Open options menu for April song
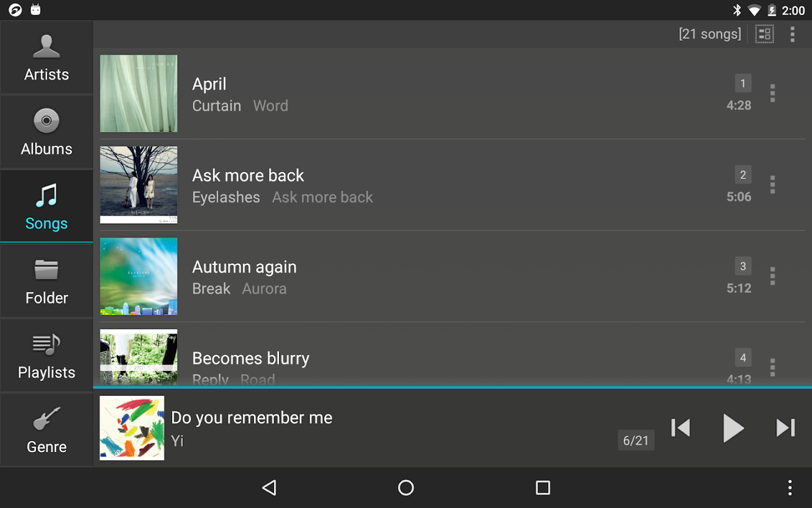 (773, 93)
